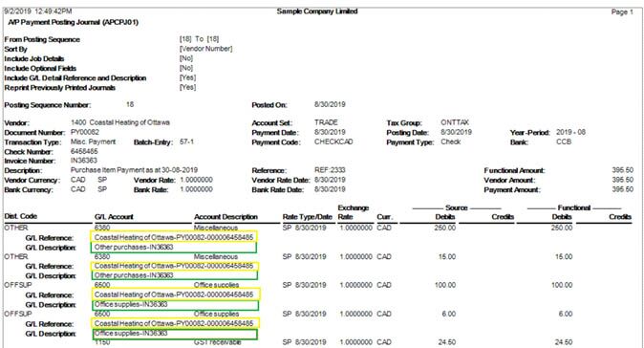Click G/L account '1150'
644x348 pixels.
pos(102,342)
